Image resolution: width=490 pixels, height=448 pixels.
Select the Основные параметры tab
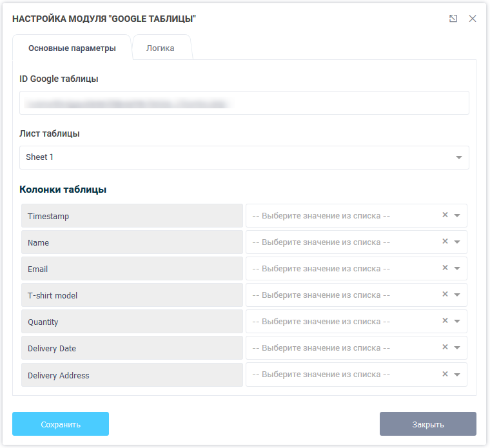click(x=72, y=48)
